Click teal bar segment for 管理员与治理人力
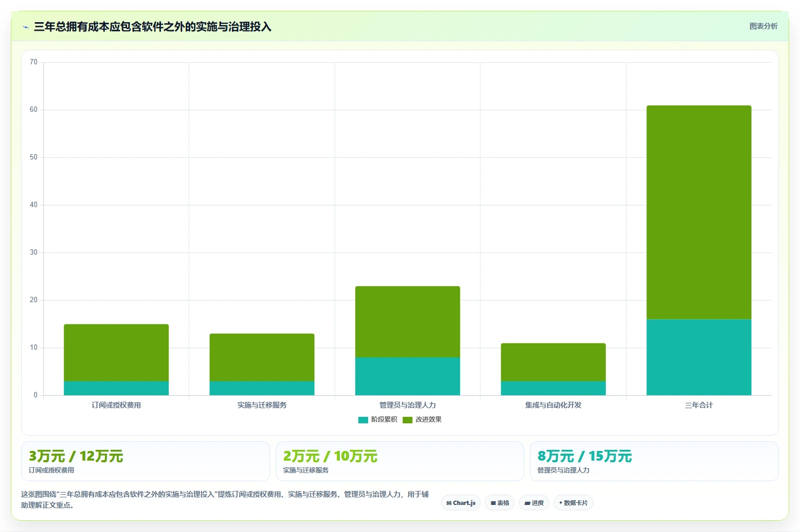Viewport: 800px width, 532px height. point(408,376)
